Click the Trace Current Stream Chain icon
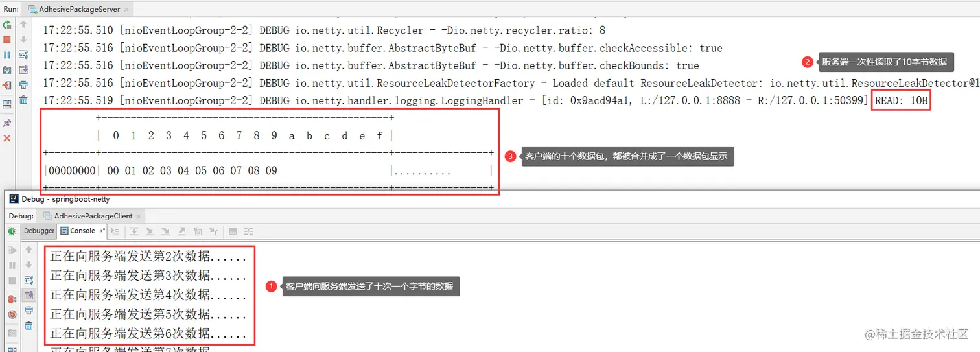 pyautogui.click(x=249, y=231)
